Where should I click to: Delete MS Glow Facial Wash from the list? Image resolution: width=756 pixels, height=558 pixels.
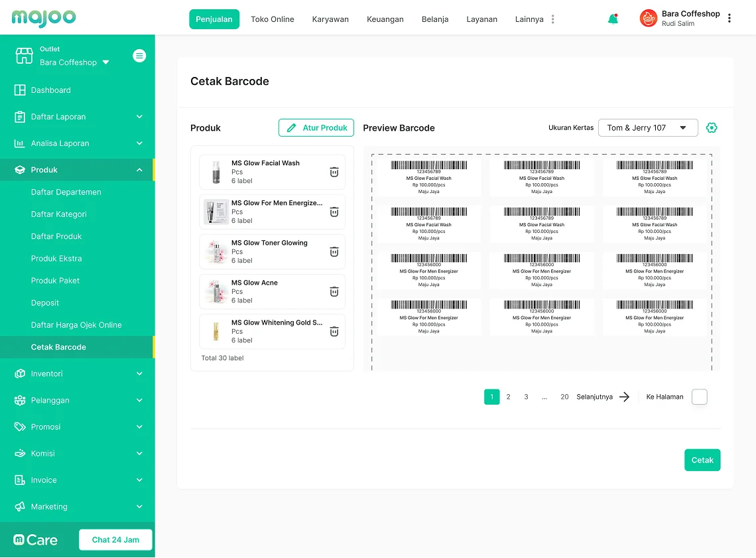[334, 172]
